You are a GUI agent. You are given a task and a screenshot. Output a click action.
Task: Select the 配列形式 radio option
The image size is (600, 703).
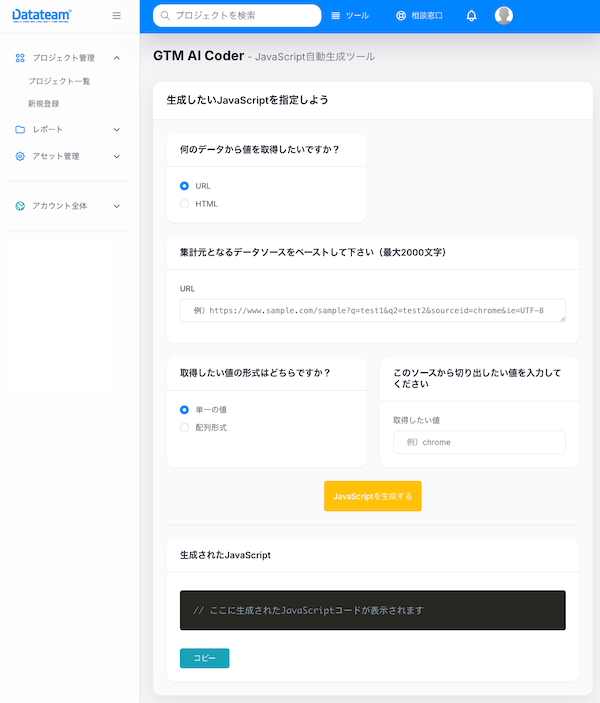pyautogui.click(x=184, y=428)
